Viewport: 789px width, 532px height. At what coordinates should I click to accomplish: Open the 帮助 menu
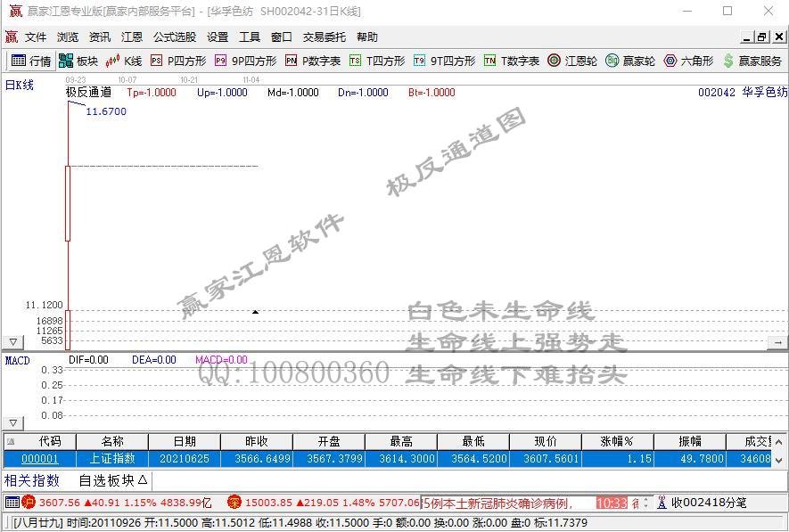click(366, 37)
